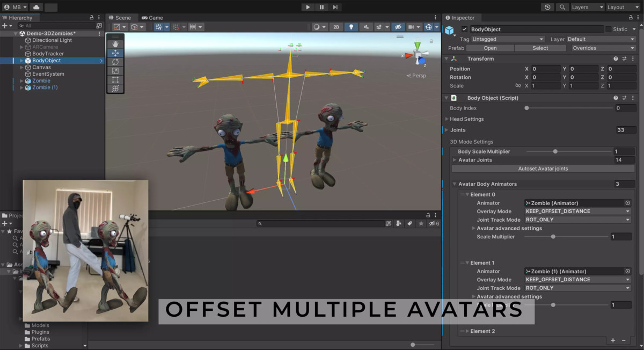Click the Transform constrain proportions link icon

tap(517, 86)
